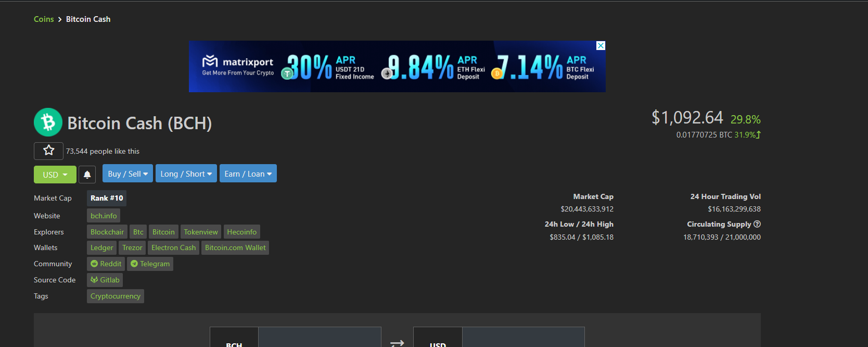Image resolution: width=868 pixels, height=347 pixels.
Task: Click the swap arrows converter icon
Action: [397, 343]
